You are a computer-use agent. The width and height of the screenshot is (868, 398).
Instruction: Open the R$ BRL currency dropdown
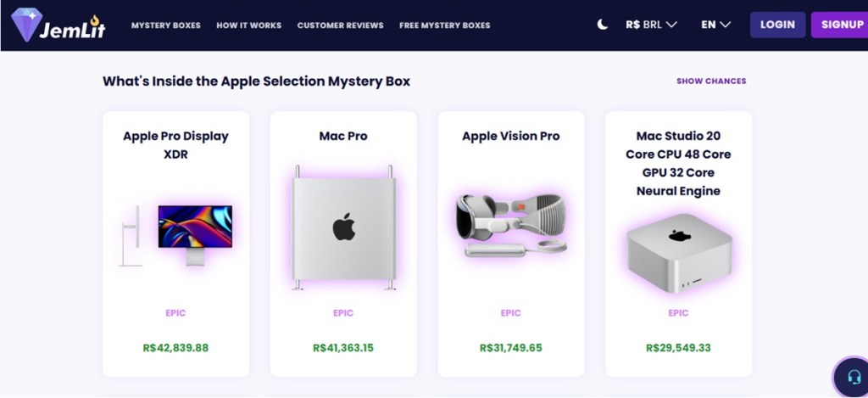click(652, 25)
